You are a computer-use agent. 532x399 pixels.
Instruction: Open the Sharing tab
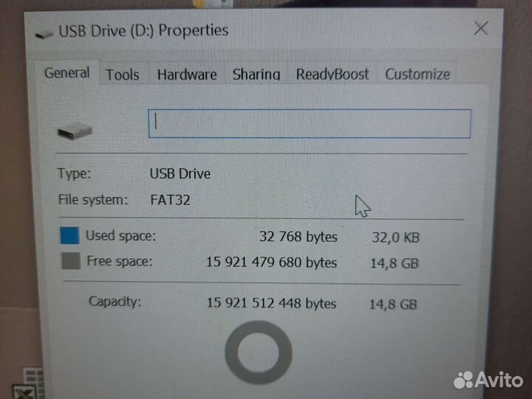[256, 75]
